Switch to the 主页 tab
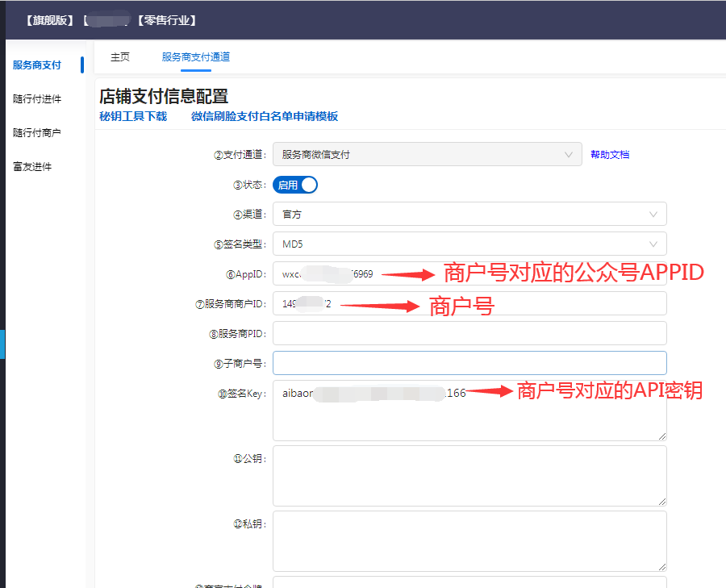 [x=120, y=57]
